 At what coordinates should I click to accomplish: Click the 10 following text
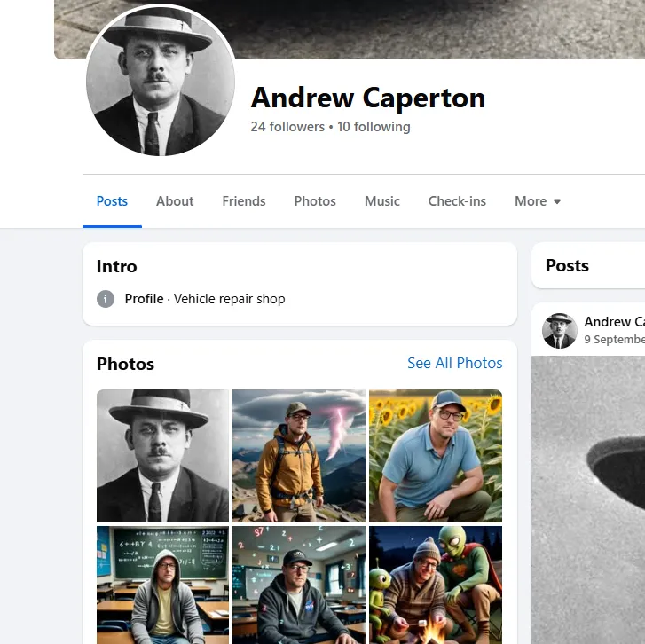click(x=374, y=127)
